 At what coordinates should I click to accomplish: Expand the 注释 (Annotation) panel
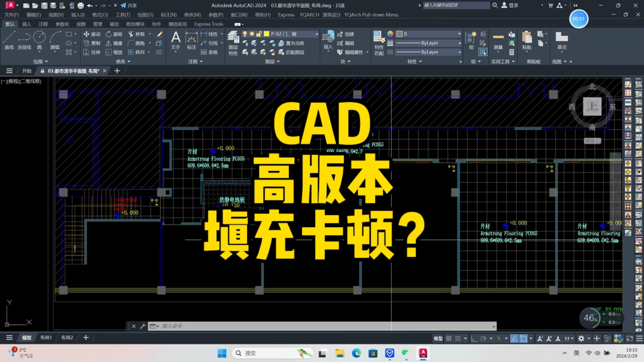195,61
